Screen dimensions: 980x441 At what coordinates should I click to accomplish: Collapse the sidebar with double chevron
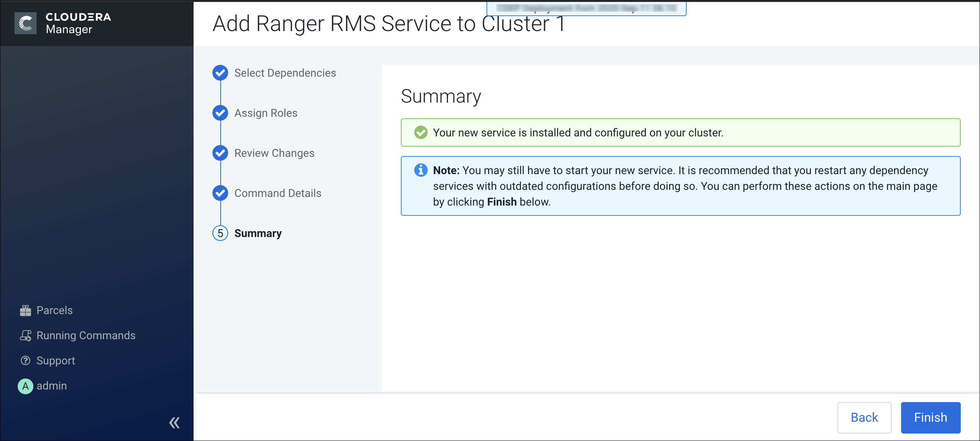click(174, 423)
